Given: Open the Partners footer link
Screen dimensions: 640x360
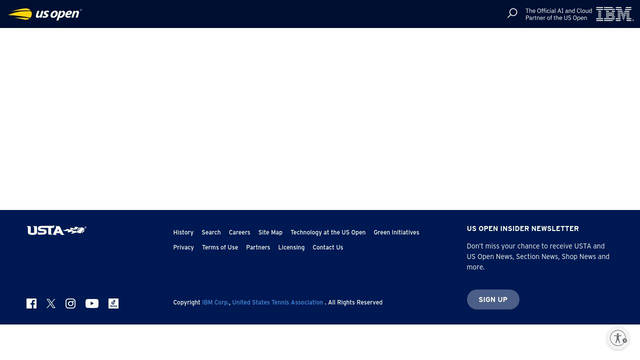Looking at the screenshot, I should (258, 247).
